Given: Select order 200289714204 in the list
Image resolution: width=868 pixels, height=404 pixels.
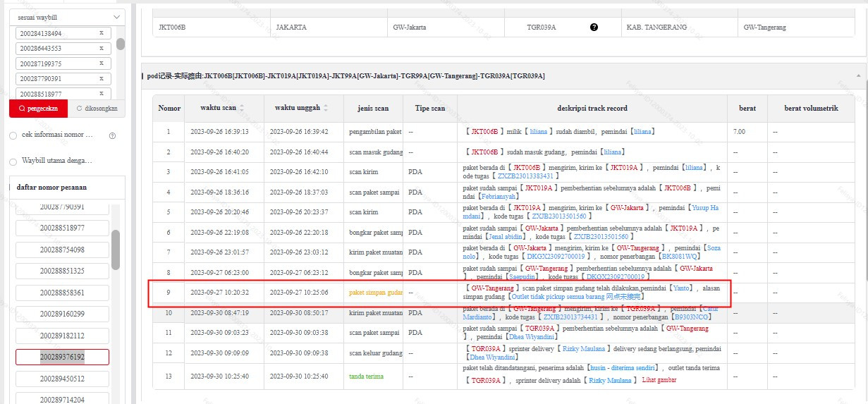Looking at the screenshot, I should [62, 400].
